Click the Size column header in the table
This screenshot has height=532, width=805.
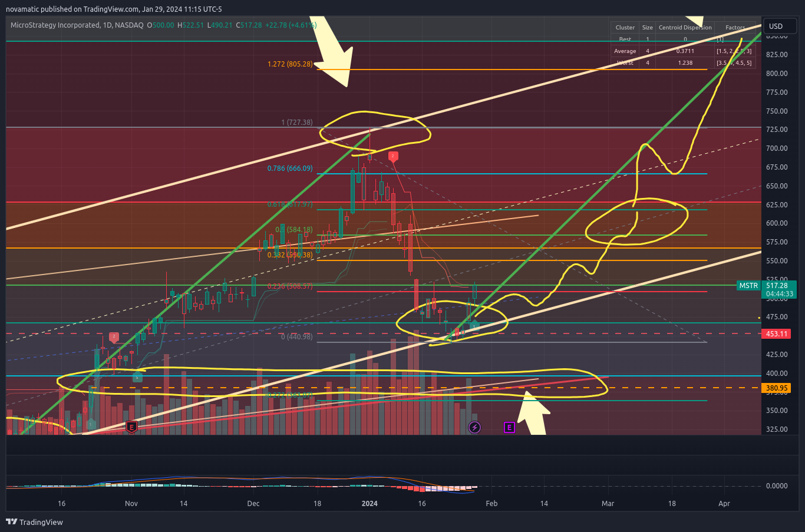pos(647,28)
